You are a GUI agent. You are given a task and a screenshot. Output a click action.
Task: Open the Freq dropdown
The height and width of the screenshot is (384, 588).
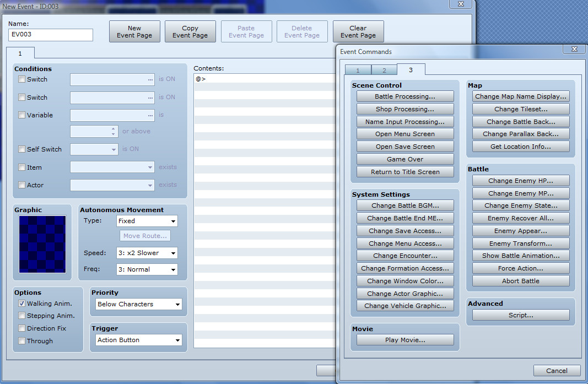tap(147, 269)
